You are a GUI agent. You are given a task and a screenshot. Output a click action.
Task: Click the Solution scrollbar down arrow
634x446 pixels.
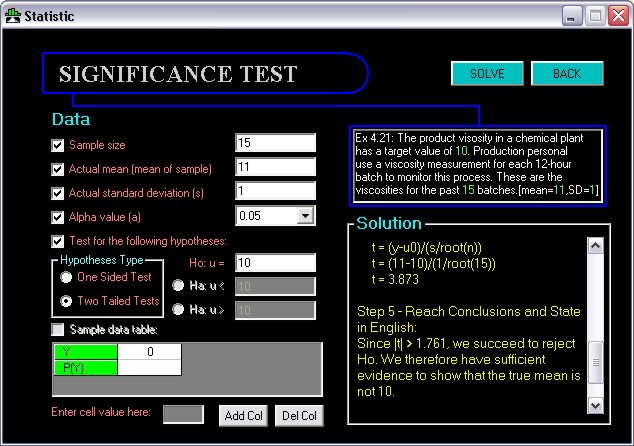(x=596, y=406)
